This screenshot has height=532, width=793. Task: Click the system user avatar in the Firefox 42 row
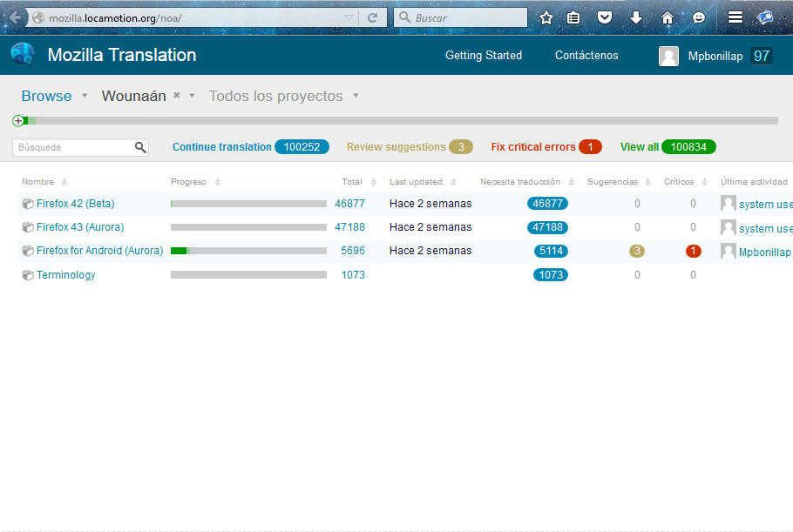coord(729,203)
